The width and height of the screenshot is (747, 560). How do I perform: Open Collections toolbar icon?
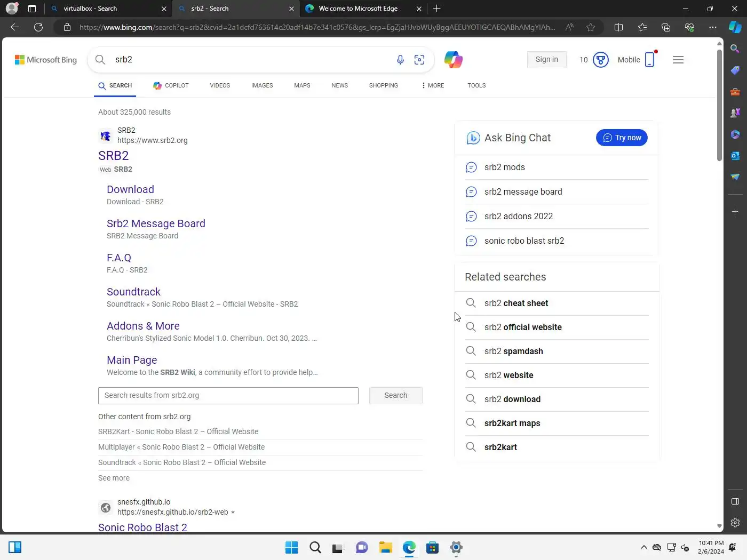coord(666,27)
